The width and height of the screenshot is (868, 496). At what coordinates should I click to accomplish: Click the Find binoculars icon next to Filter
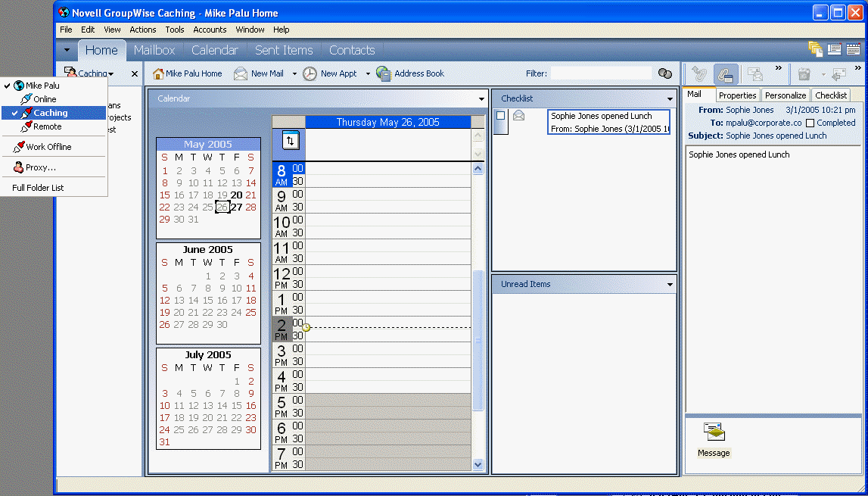664,73
